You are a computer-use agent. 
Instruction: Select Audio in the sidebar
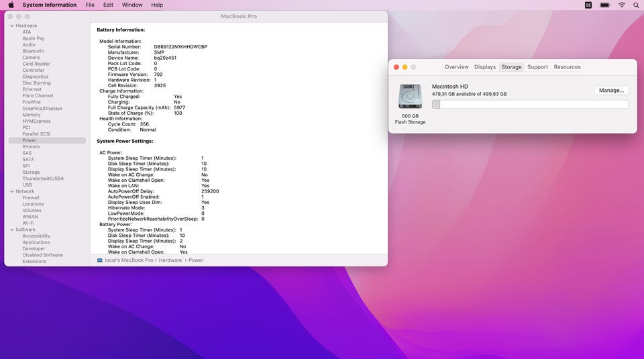coord(29,45)
